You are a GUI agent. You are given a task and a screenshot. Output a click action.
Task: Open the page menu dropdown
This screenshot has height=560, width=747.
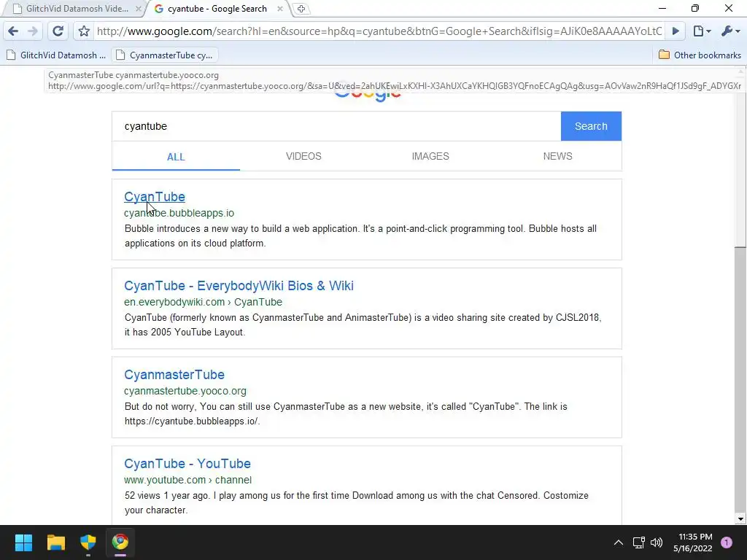click(x=702, y=31)
